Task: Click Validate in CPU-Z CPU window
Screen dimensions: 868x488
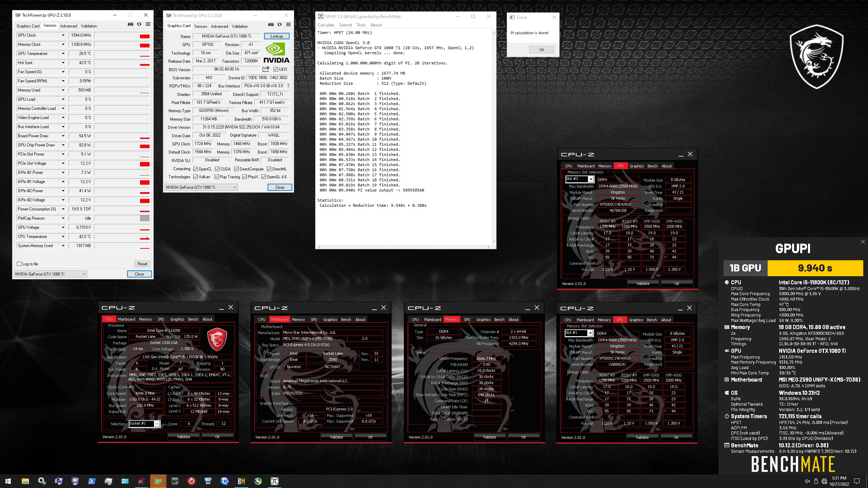Action: pos(183,437)
